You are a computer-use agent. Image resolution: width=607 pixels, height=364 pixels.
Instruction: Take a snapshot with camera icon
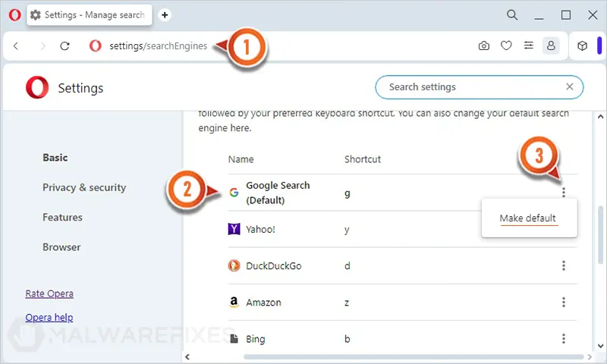point(483,46)
